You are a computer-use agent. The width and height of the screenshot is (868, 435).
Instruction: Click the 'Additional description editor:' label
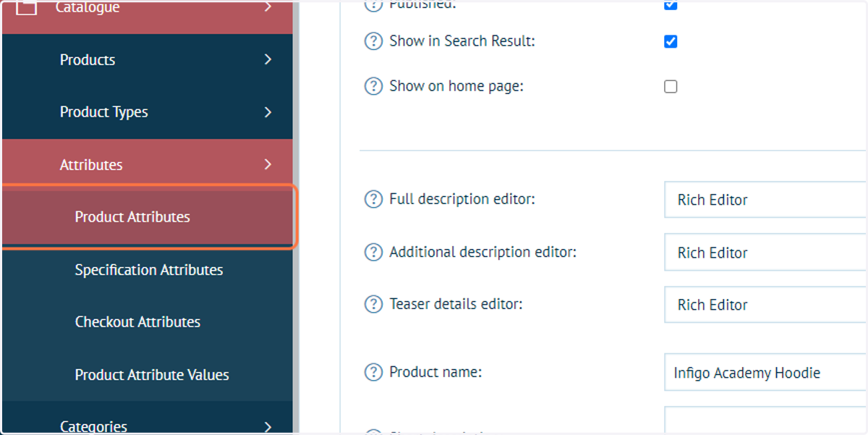[x=483, y=252]
